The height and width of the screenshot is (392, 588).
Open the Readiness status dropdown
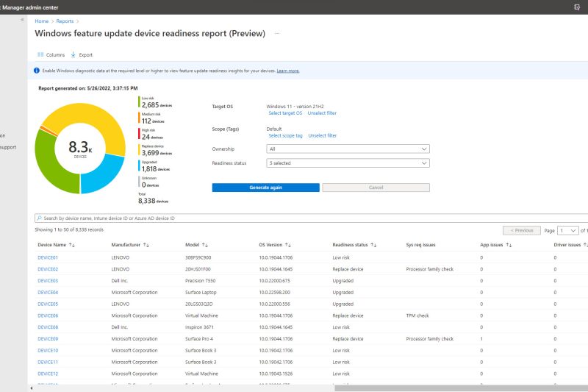[x=348, y=163]
